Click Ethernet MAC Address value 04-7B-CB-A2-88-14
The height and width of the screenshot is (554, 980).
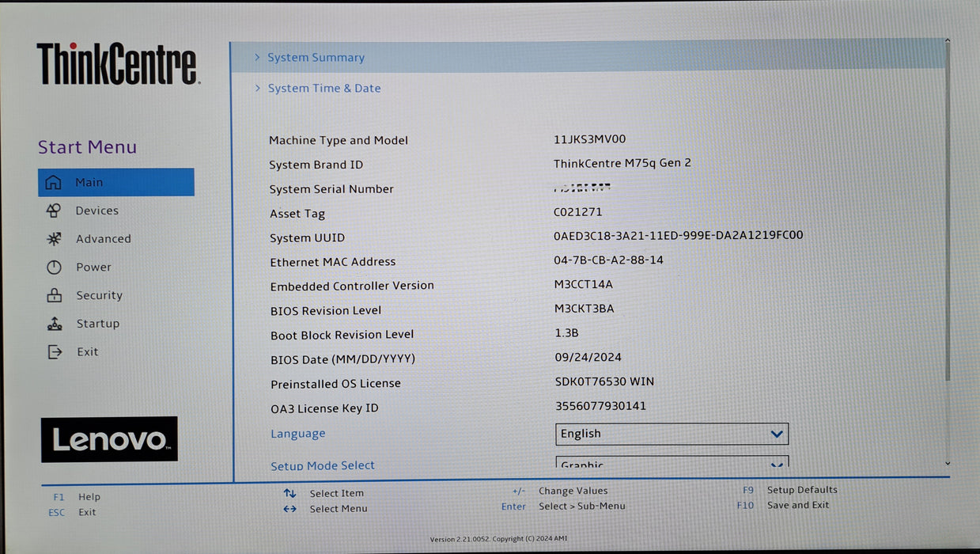609,260
